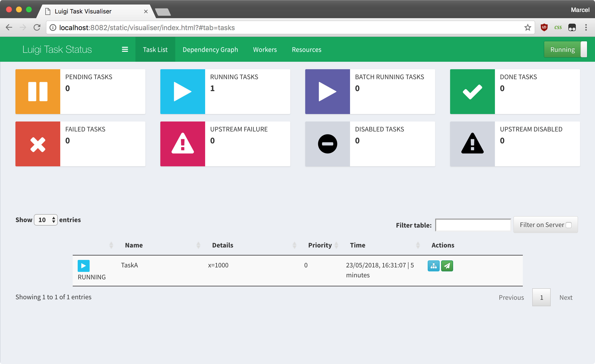Click the red Failed Tasks X icon
The width and height of the screenshot is (595, 364).
click(38, 144)
